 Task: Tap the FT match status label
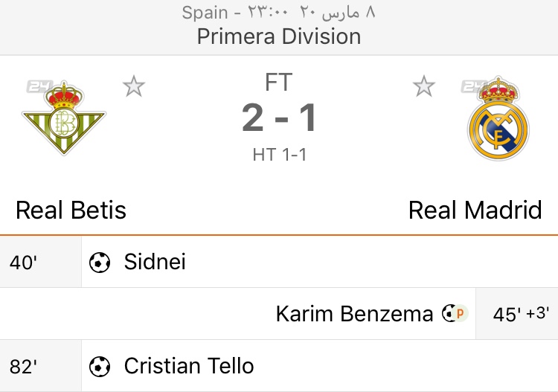pos(279,82)
